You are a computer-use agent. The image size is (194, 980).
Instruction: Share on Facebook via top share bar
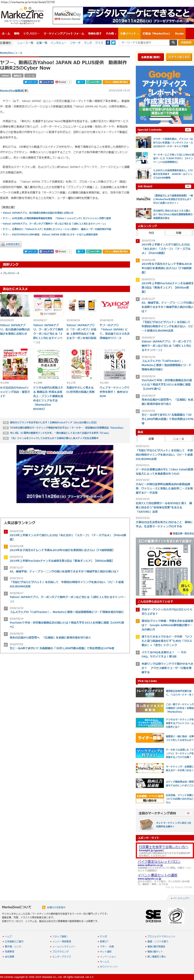46,82
